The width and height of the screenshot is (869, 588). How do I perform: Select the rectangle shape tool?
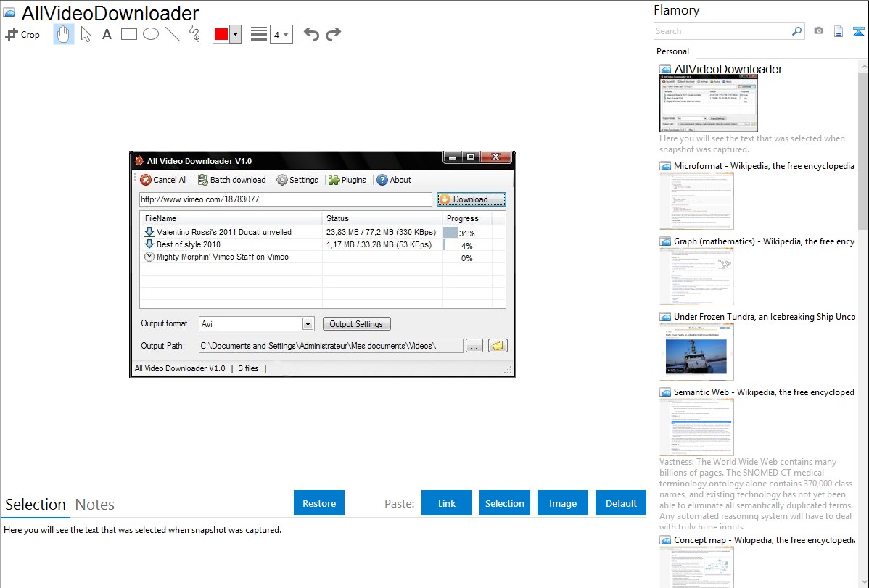[128, 34]
